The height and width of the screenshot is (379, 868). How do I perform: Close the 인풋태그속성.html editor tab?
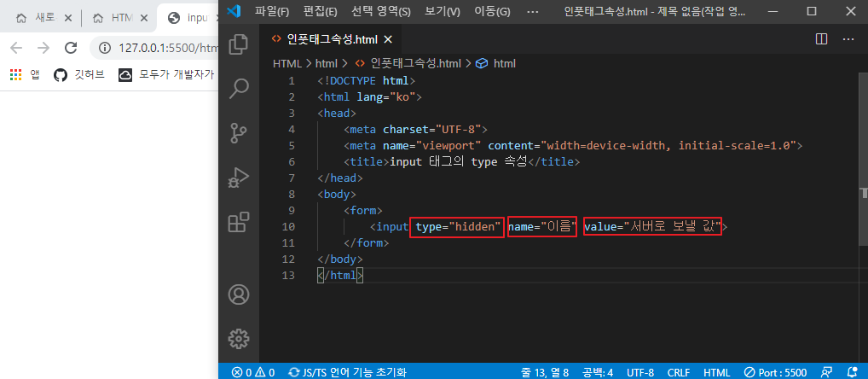388,39
